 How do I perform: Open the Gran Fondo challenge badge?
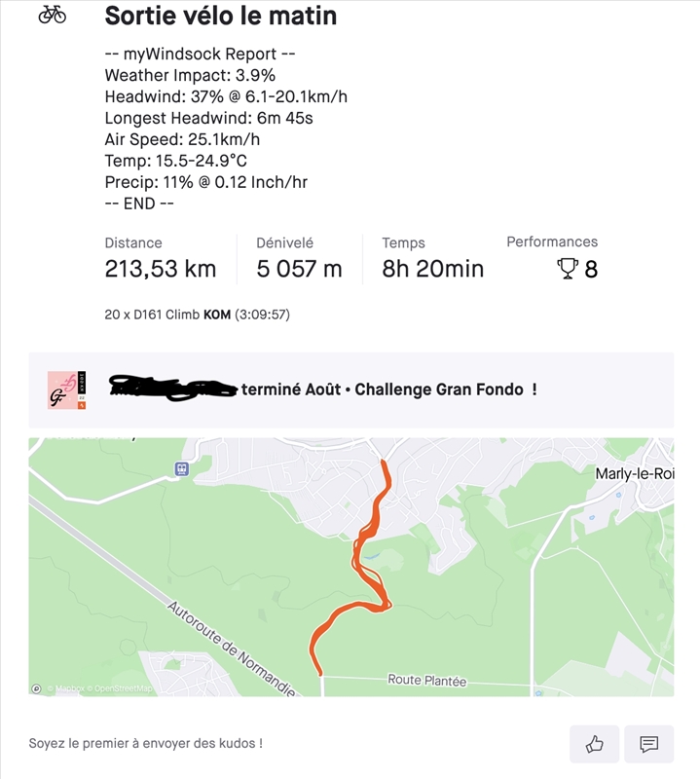[68, 389]
